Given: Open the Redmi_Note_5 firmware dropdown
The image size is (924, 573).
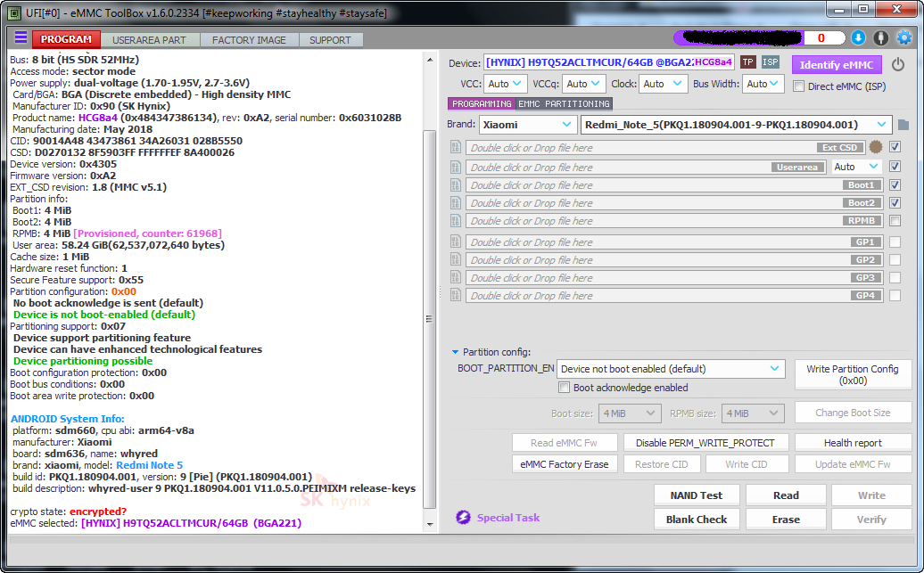Looking at the screenshot, I should coord(736,125).
